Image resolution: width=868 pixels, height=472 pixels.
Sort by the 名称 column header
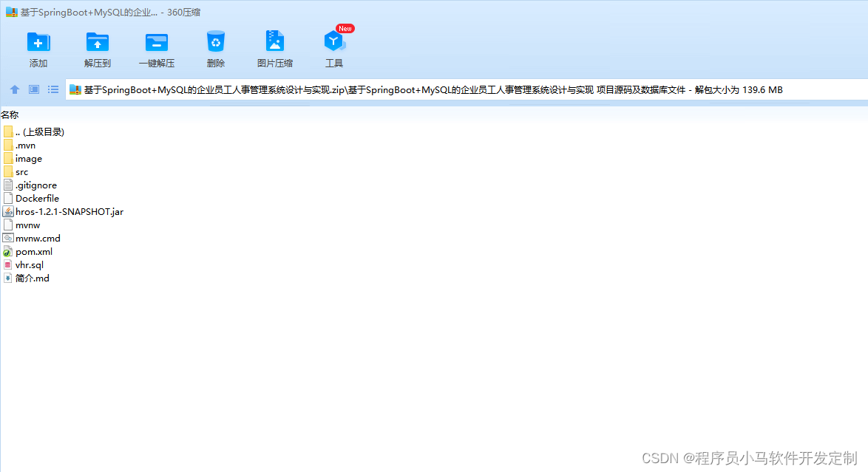pos(10,114)
